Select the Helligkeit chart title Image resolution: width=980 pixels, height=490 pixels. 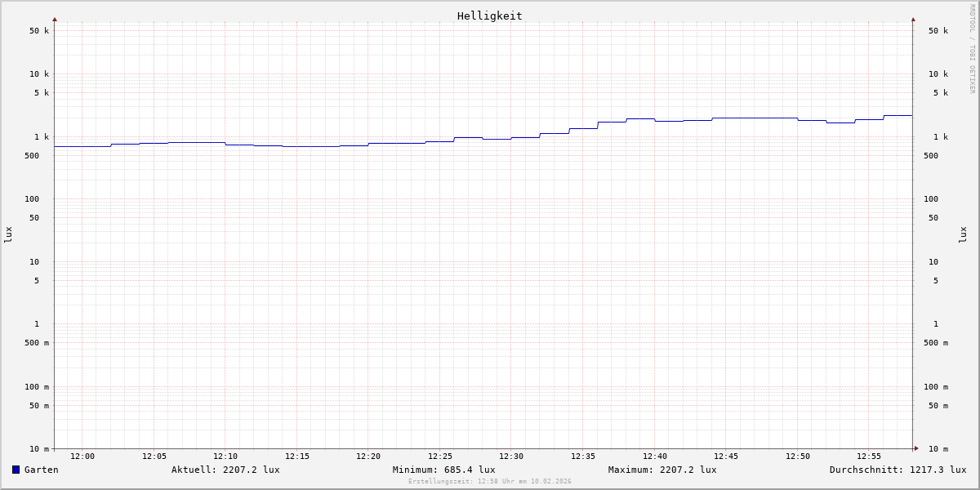pyautogui.click(x=489, y=16)
